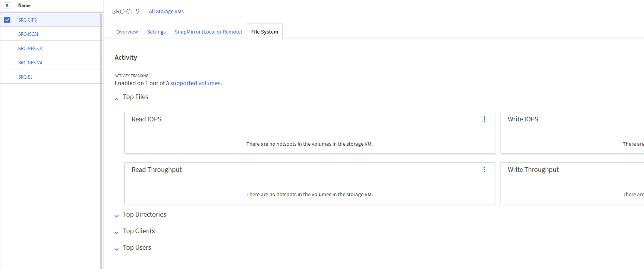644x269 pixels.
Task: Open the SRC-S3 storage VM
Action: click(x=25, y=77)
